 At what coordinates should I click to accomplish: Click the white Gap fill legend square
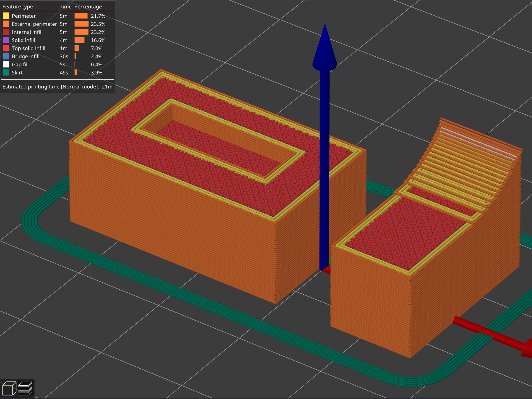pos(6,64)
